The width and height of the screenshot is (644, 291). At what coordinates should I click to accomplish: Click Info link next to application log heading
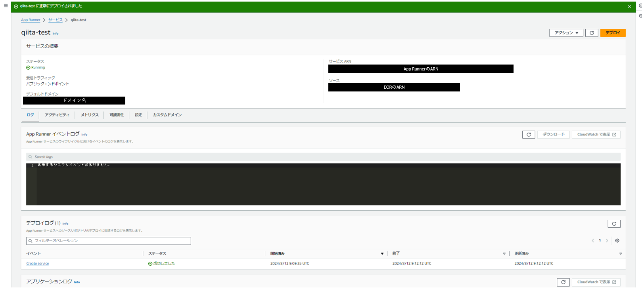[x=77, y=282]
